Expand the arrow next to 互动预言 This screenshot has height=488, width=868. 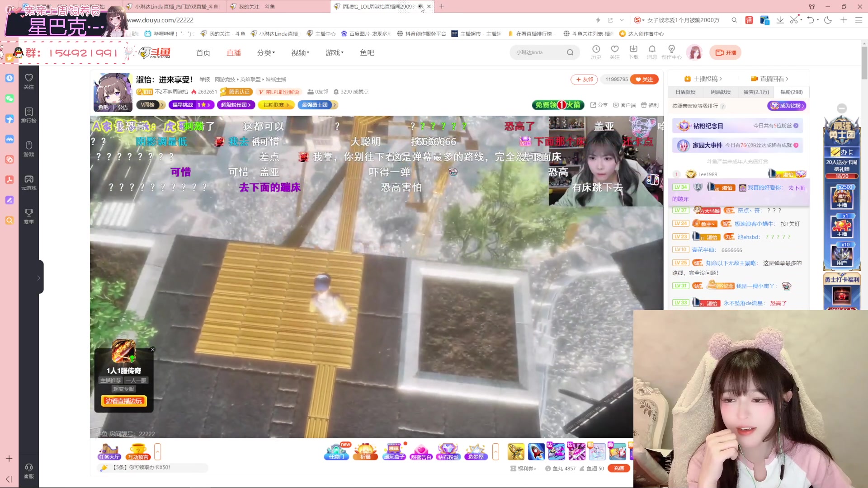pos(157,451)
